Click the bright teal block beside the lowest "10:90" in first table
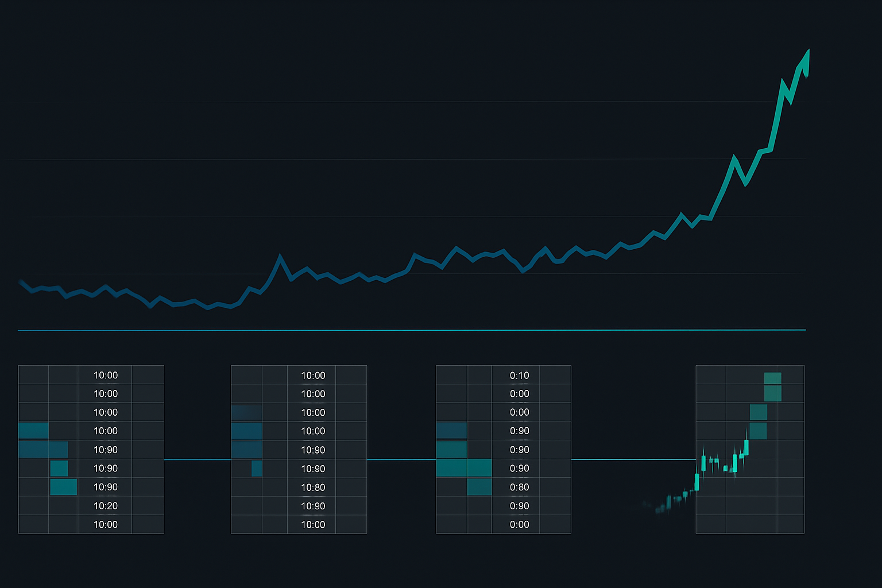This screenshot has width=882, height=588. pos(63,487)
